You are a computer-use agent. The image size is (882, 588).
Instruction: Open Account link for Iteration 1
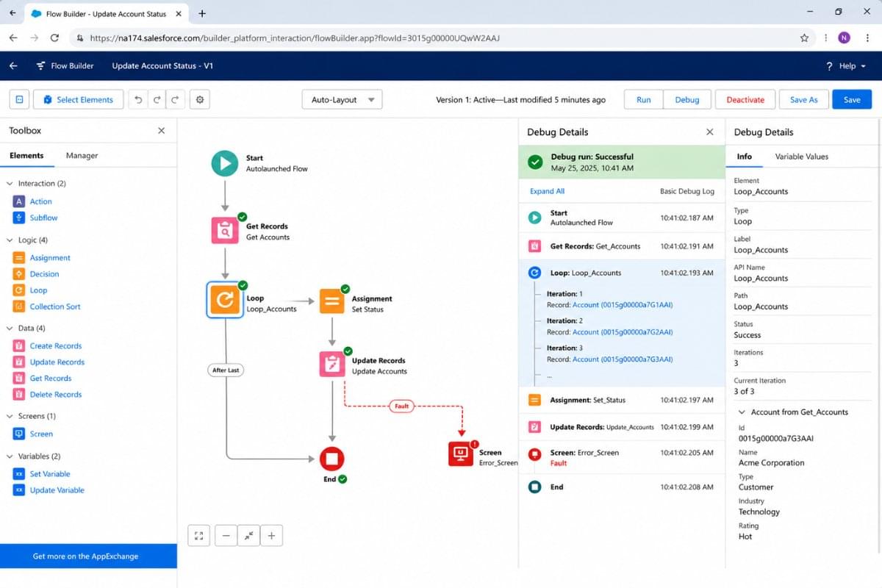[x=623, y=305]
